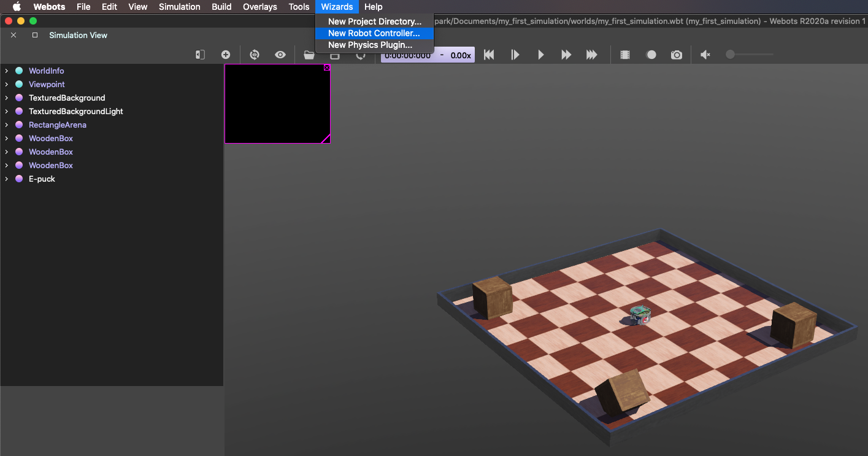Image resolution: width=868 pixels, height=456 pixels.
Task: Click the cyan WorldInfo node icon
Action: [19, 71]
